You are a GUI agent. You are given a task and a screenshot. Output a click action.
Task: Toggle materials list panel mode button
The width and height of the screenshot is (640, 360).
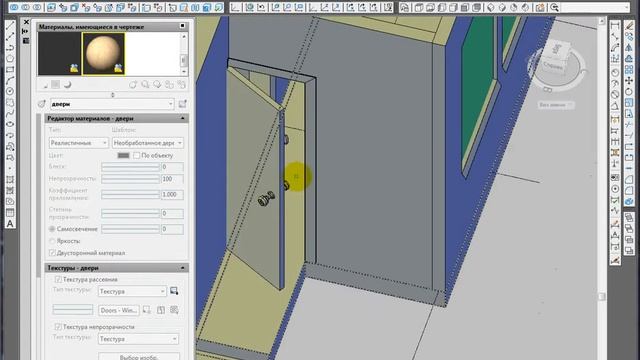pyautogui.click(x=182, y=26)
